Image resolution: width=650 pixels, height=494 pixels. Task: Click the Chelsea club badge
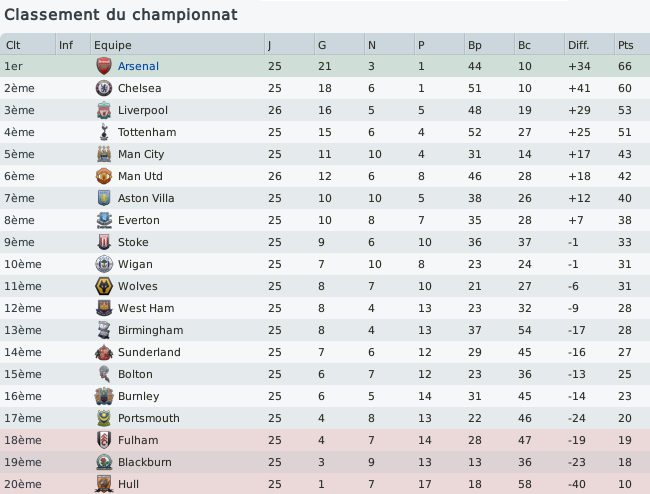click(x=104, y=88)
